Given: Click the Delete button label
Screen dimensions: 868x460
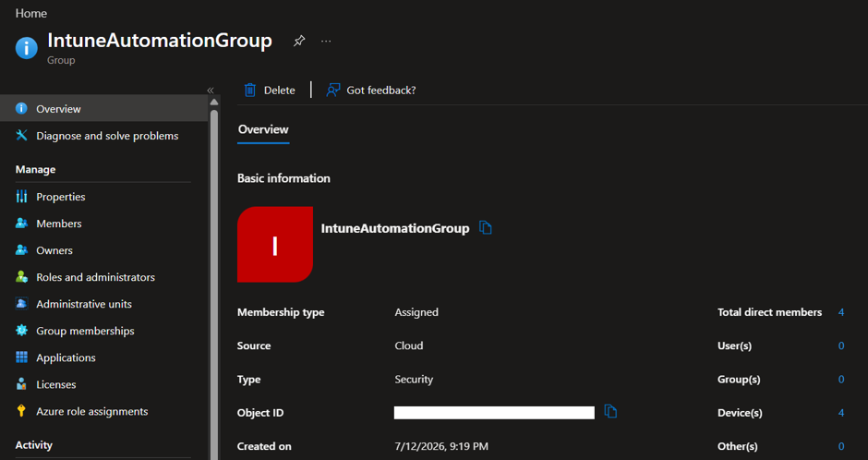Looking at the screenshot, I should click(280, 91).
